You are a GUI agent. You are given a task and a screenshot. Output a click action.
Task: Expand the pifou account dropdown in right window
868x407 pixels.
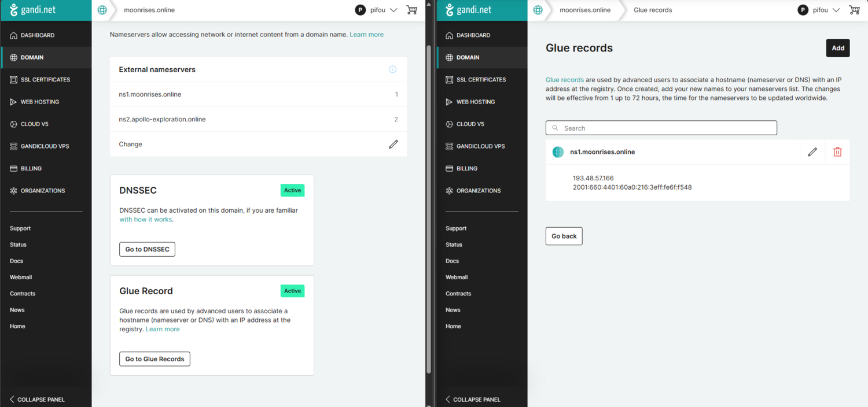coord(836,10)
